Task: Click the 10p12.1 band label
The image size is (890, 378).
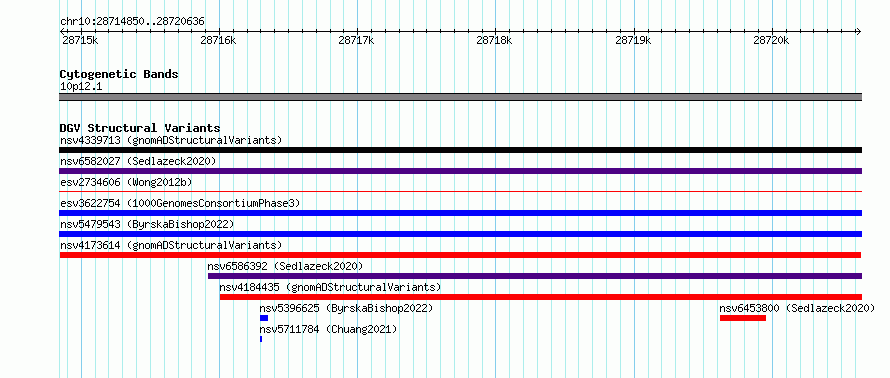Action: [81, 87]
